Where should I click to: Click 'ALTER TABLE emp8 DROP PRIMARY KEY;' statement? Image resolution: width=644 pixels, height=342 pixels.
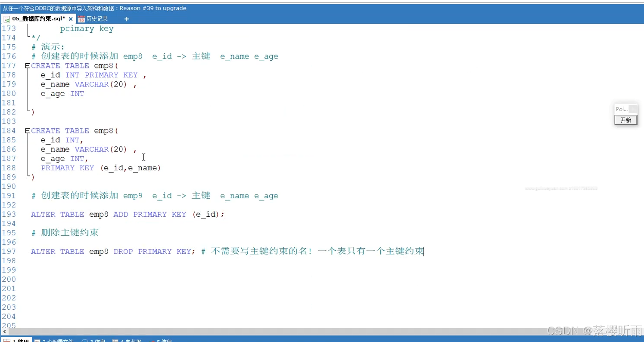(113, 252)
